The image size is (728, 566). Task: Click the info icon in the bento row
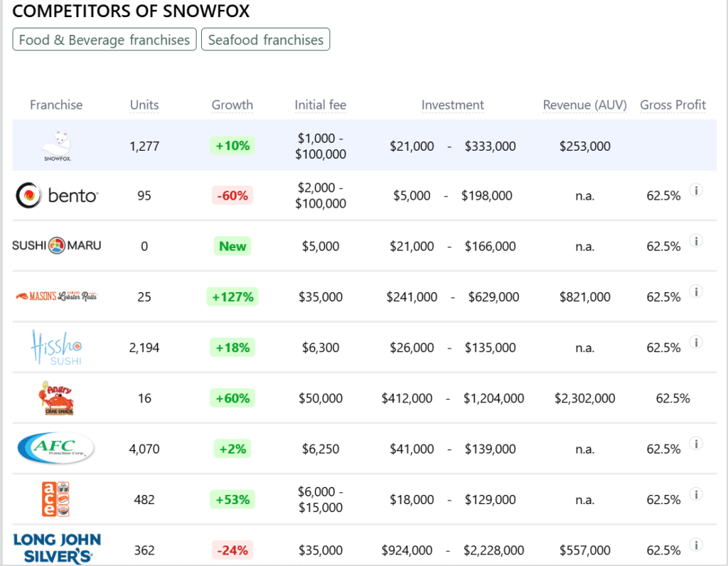(x=695, y=190)
